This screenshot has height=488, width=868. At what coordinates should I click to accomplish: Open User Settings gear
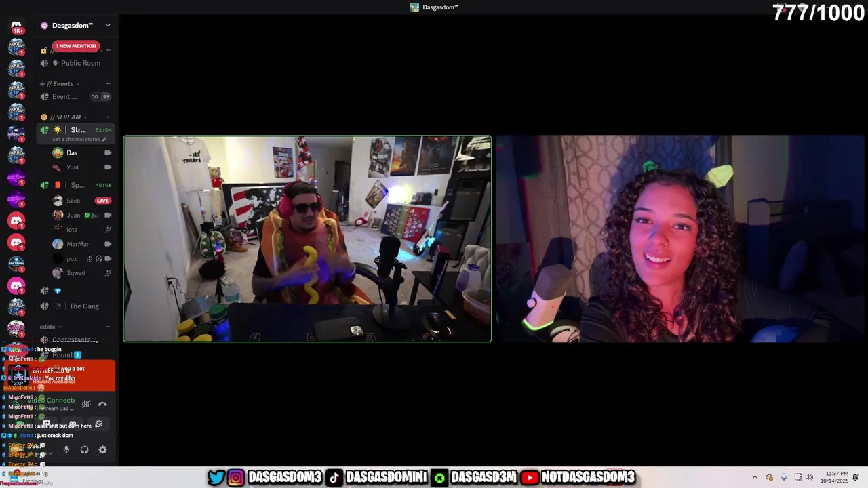pos(102,449)
